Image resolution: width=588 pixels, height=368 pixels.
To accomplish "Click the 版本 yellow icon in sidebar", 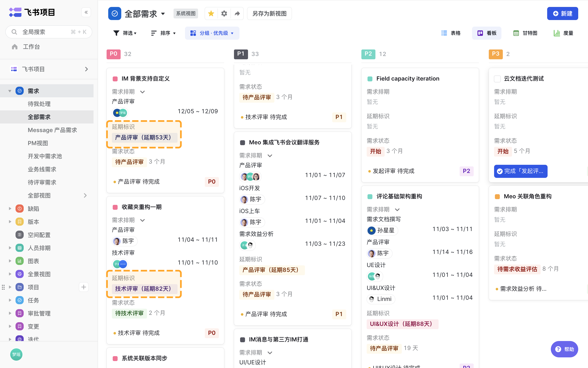I will [20, 222].
